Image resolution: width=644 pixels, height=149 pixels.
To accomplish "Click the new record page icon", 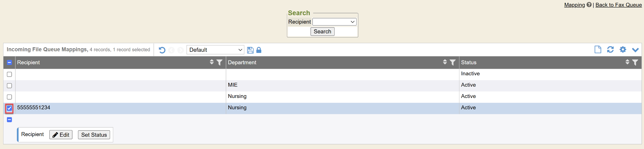I will click(598, 49).
